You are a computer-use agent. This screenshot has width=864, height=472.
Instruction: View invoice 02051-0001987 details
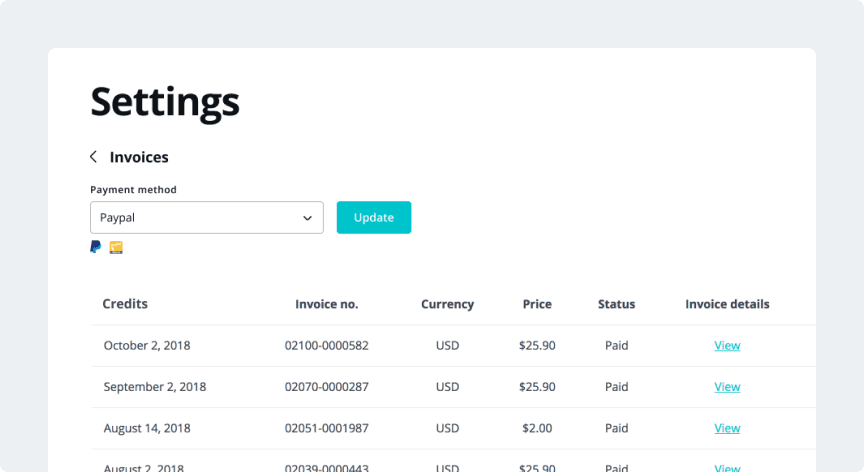coord(727,428)
